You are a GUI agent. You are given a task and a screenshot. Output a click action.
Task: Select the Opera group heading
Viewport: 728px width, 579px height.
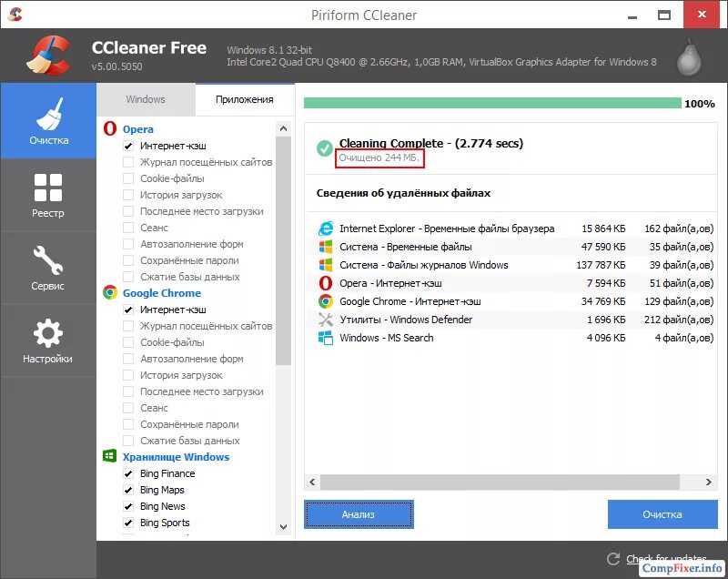click(x=138, y=129)
